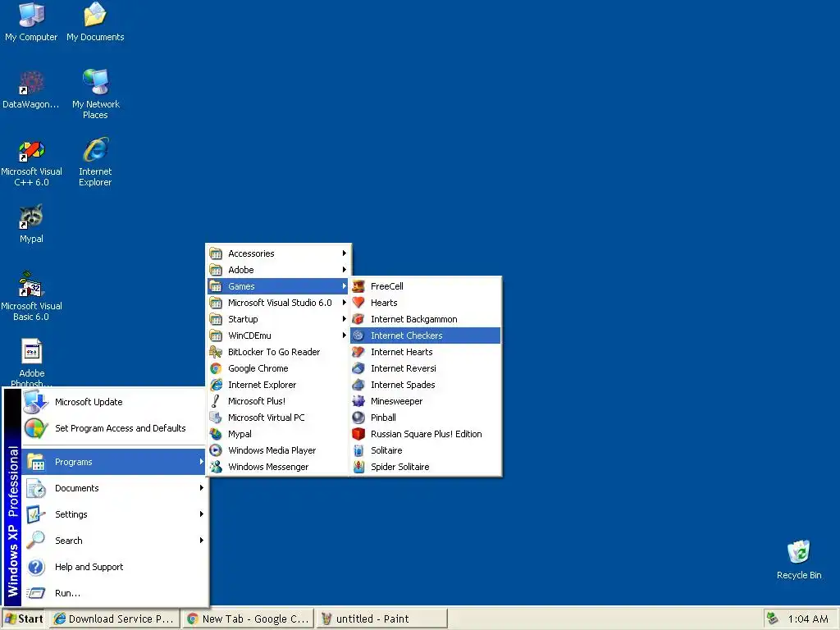The width and height of the screenshot is (840, 630).
Task: Expand the Accessories submenu arrow
Action: [345, 253]
